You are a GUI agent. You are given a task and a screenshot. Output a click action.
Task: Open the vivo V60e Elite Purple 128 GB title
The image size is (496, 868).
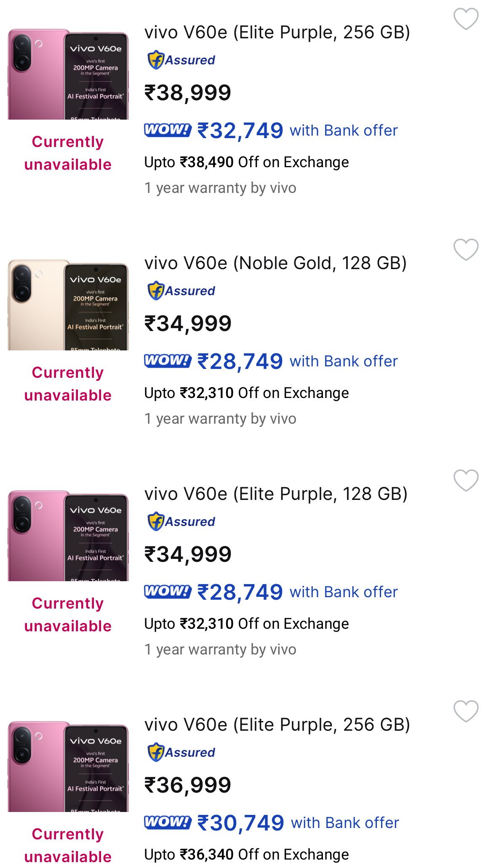[x=276, y=494]
